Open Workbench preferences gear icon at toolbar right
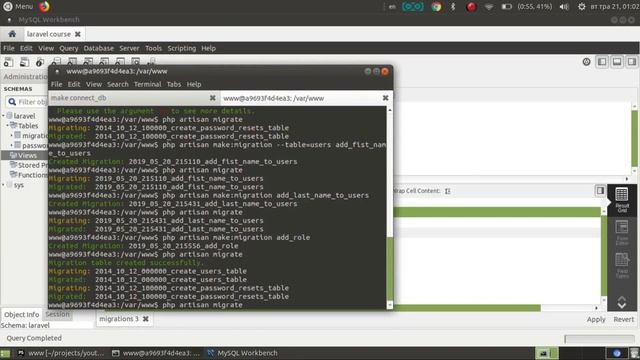The width and height of the screenshot is (640, 360). click(x=587, y=62)
